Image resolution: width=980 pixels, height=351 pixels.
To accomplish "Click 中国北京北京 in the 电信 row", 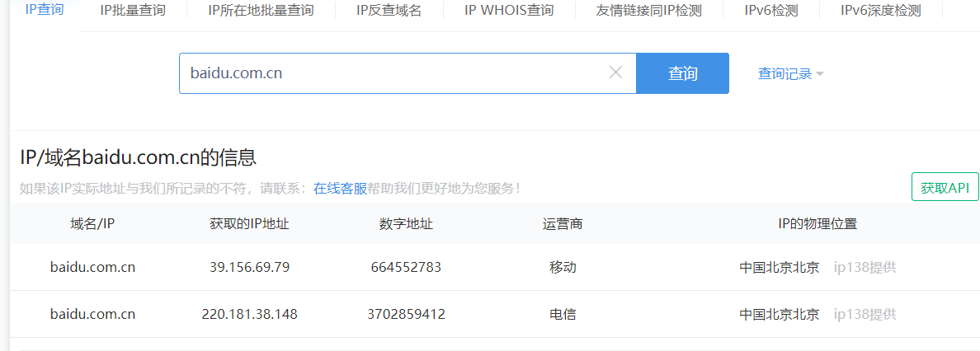I will [779, 314].
